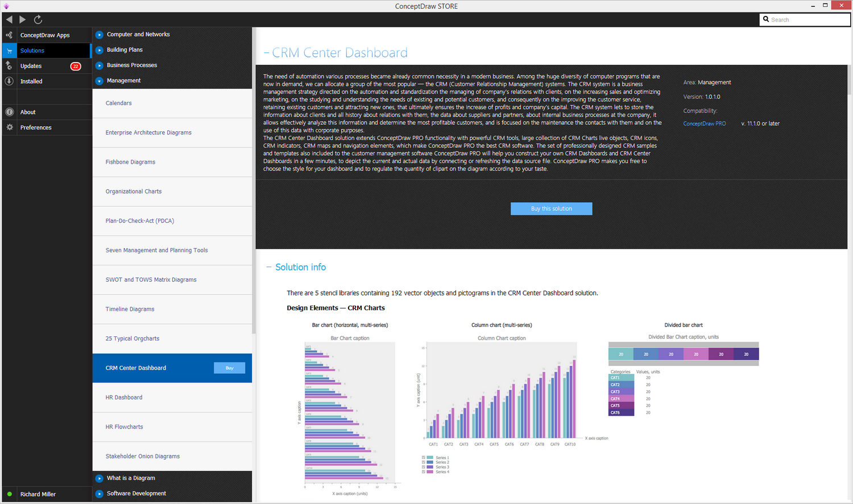The image size is (853, 504).
Task: Click the Preferences gear icon
Action: click(9, 127)
